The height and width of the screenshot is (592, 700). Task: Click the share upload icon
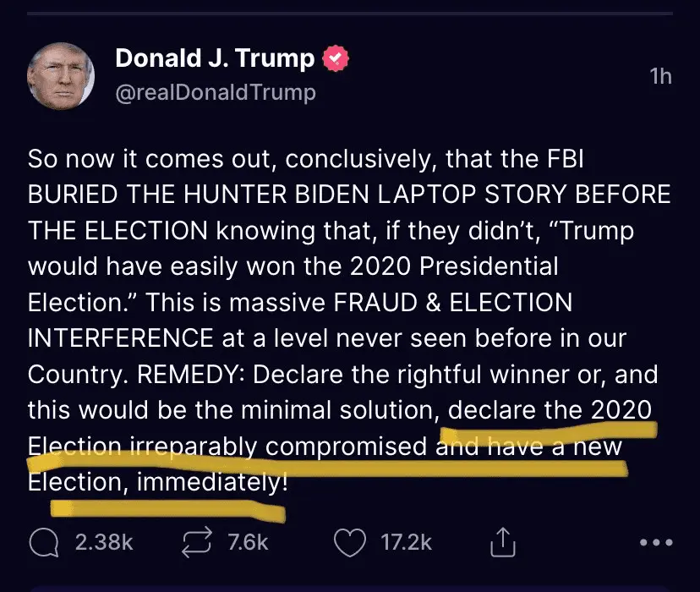pyautogui.click(x=502, y=542)
